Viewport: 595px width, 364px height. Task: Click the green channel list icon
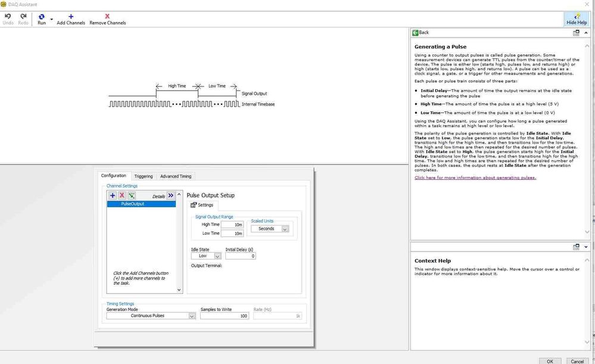click(x=131, y=195)
